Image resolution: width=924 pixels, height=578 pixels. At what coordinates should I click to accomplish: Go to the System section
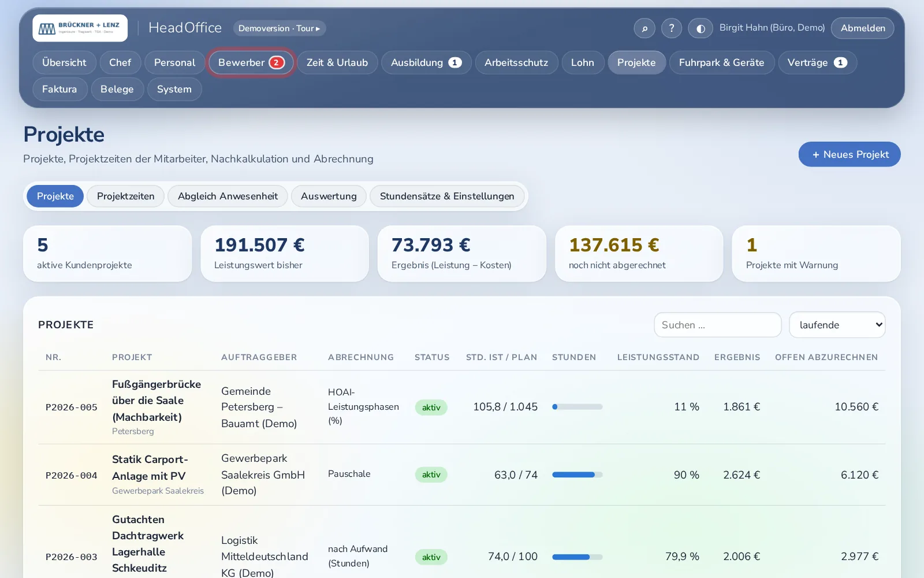(174, 89)
